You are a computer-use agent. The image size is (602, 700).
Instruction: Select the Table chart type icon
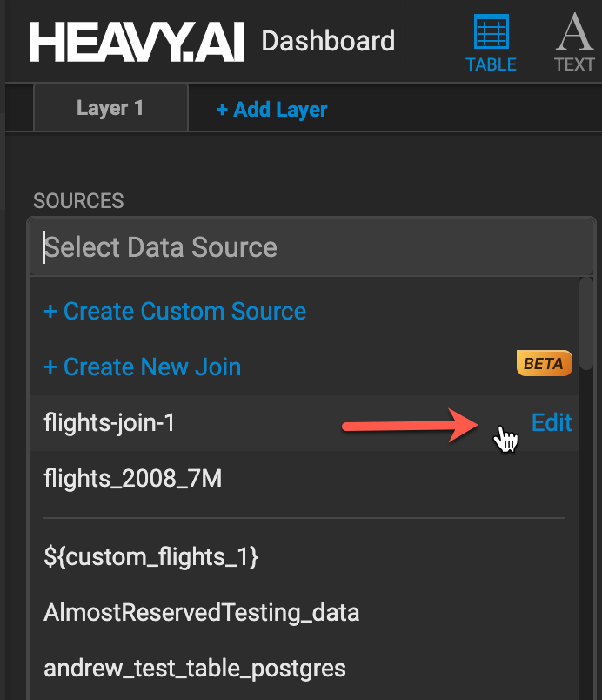491,33
